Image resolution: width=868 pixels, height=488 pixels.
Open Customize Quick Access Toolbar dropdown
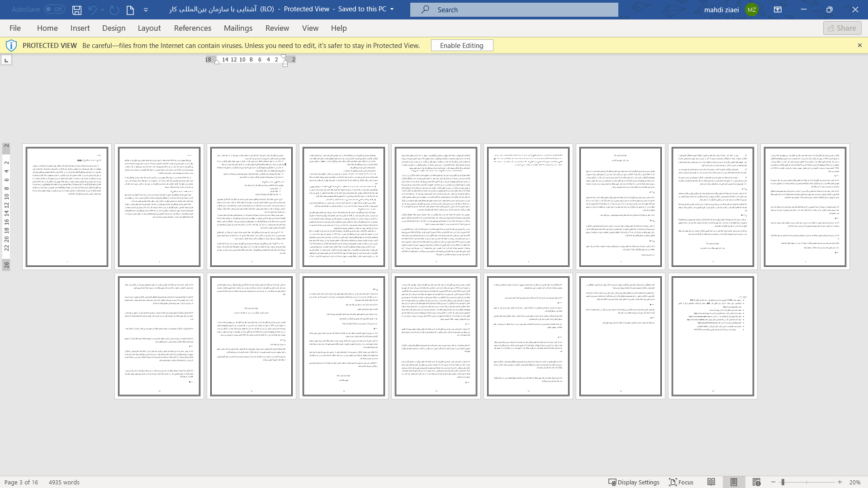click(x=146, y=9)
